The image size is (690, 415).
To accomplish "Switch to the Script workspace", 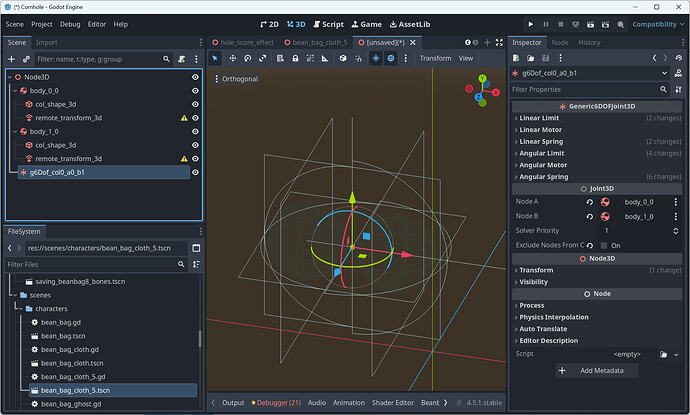I will point(327,23).
